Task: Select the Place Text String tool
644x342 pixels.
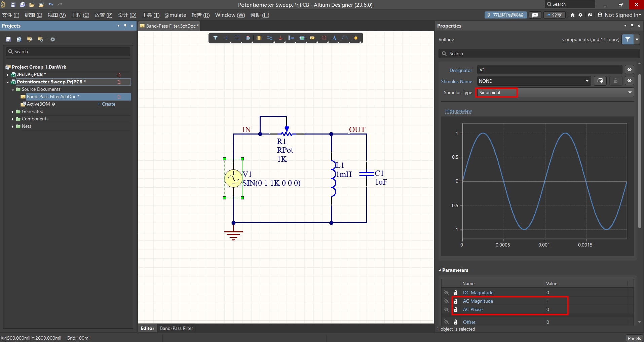Action: point(334,38)
